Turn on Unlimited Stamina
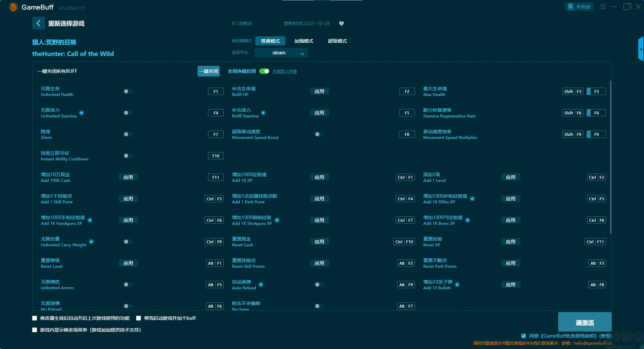Screen dimensions: 644x349 (x=128, y=113)
